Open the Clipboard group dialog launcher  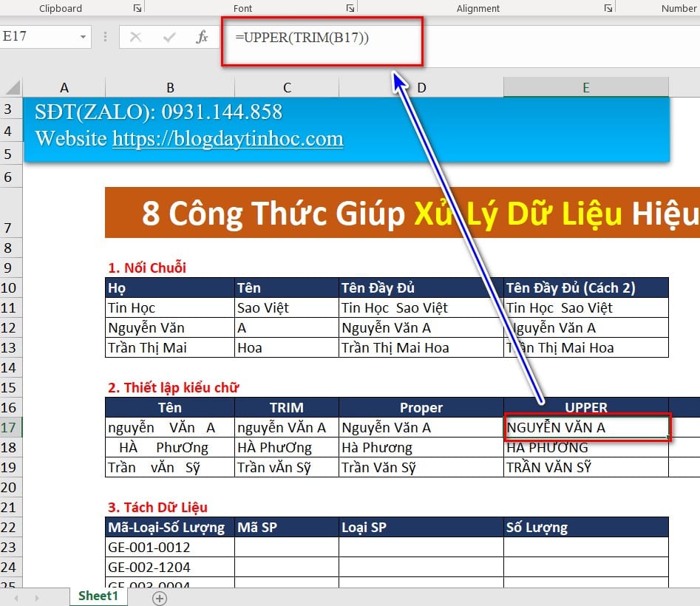137,8
